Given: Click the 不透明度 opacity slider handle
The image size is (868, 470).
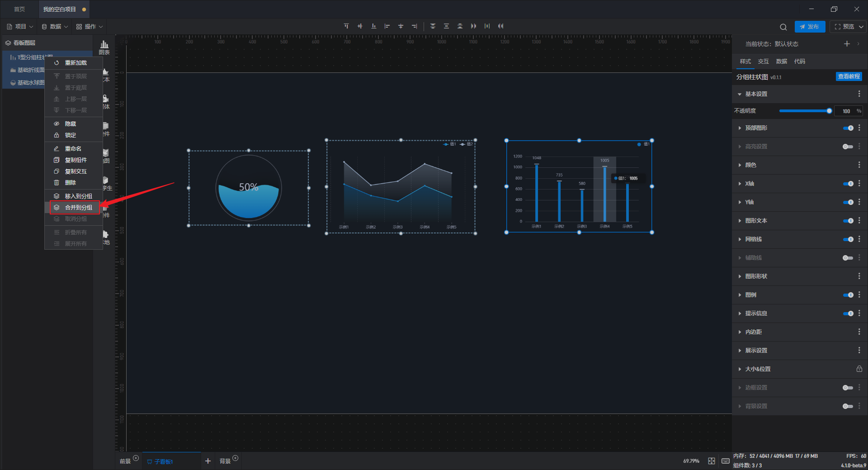Looking at the screenshot, I should pyautogui.click(x=829, y=111).
